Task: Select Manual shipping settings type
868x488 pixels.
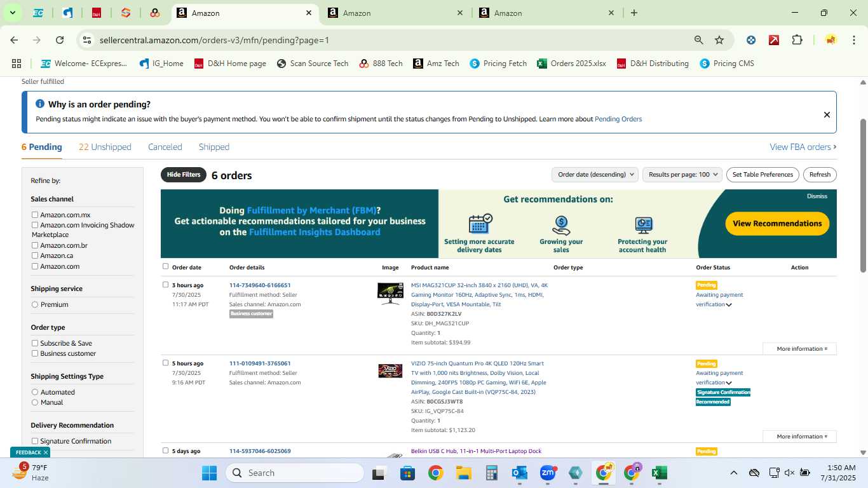Action: pyautogui.click(x=35, y=402)
